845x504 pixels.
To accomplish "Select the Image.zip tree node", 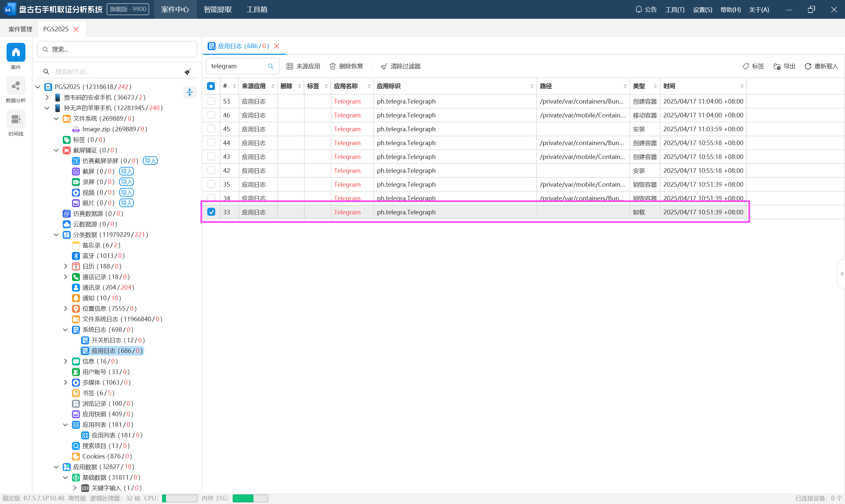I will point(109,129).
